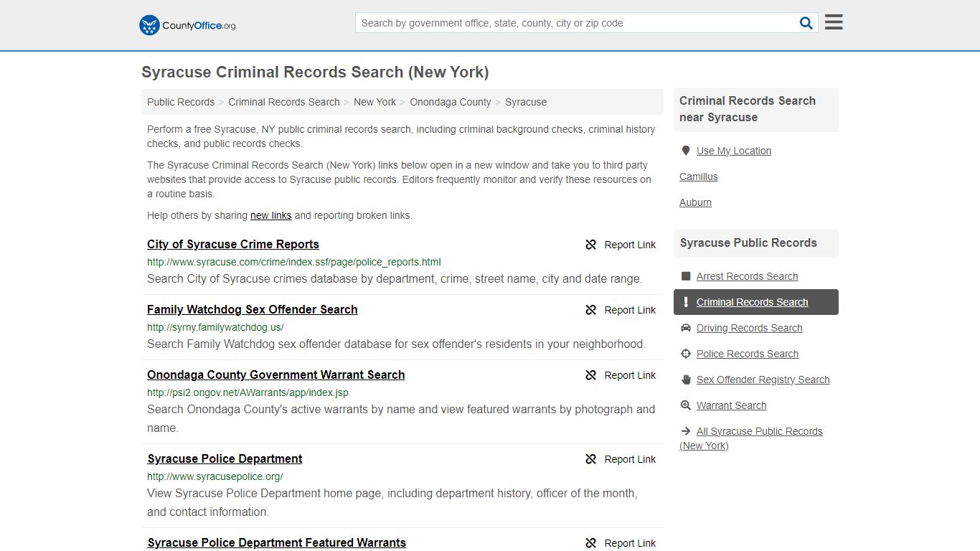Open Family Watchdog Sex Offender Search
980x551 pixels.
point(253,309)
